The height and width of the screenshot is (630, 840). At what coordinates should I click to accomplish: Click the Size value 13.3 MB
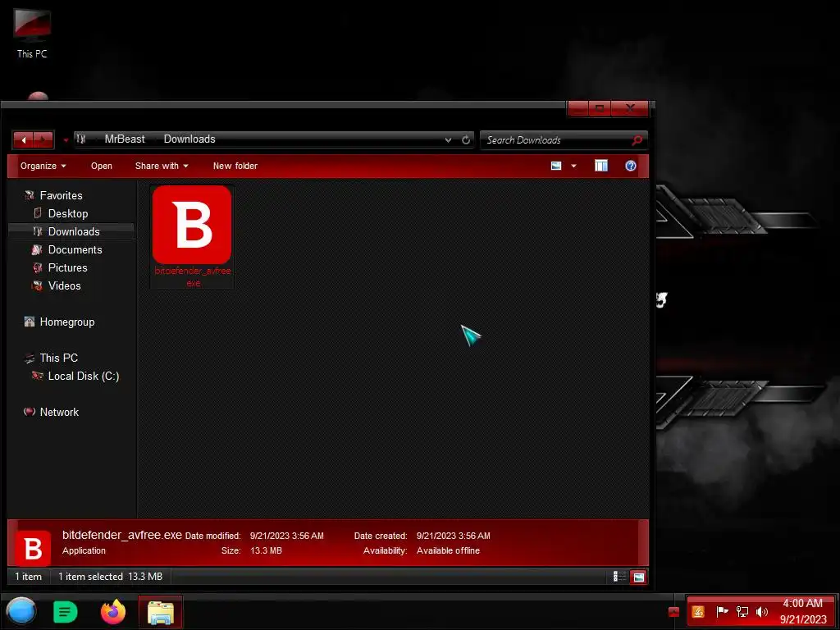coord(266,550)
